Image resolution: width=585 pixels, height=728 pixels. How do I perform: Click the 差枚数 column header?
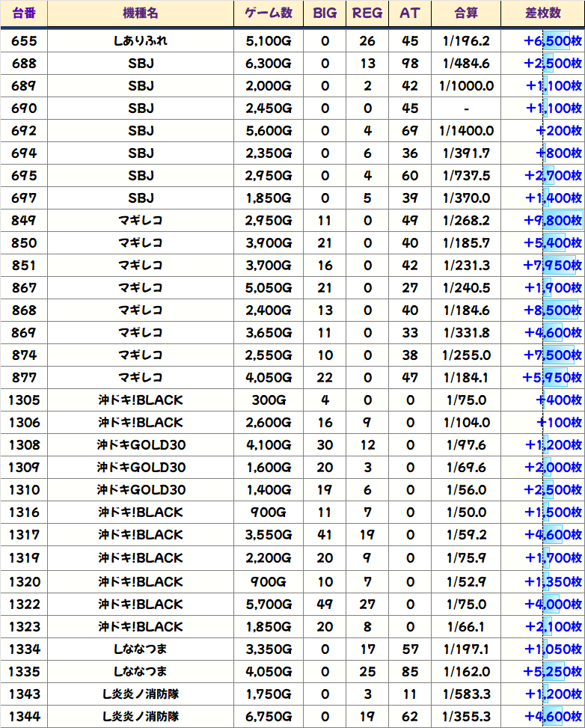[543, 13]
